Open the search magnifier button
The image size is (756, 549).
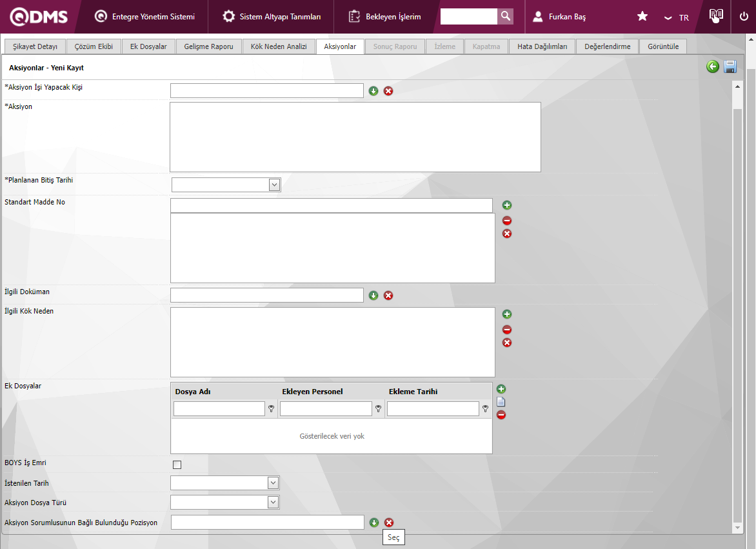coord(505,16)
